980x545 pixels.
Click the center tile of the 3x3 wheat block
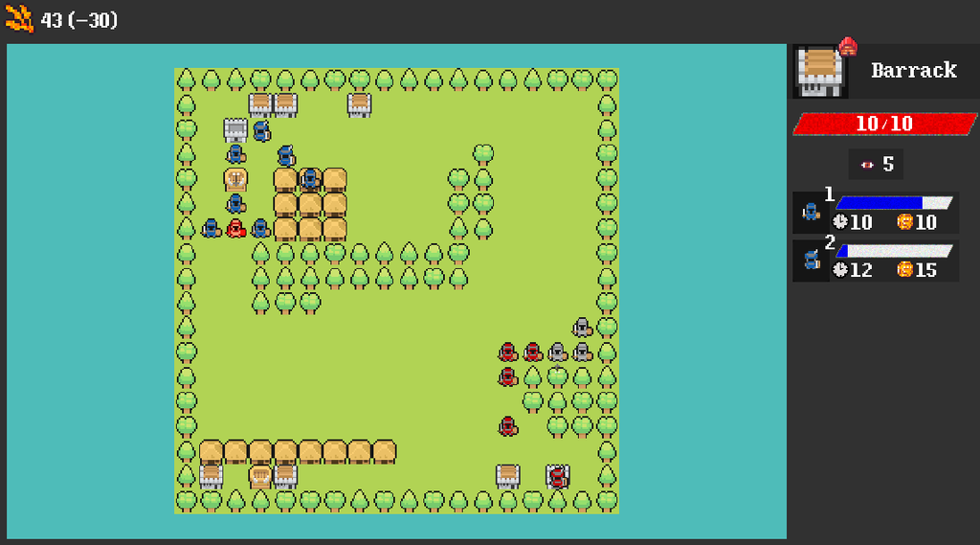[x=310, y=204]
